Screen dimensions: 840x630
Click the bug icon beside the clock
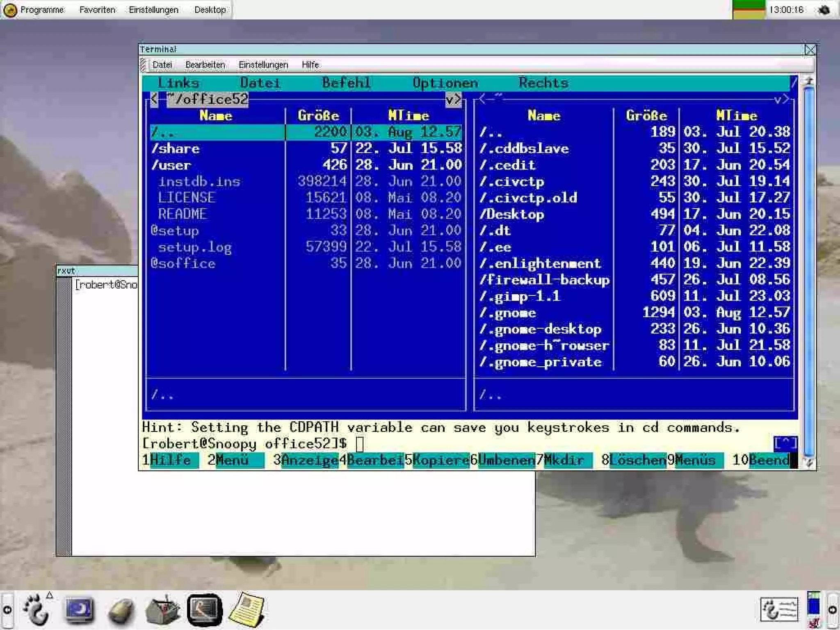(824, 10)
